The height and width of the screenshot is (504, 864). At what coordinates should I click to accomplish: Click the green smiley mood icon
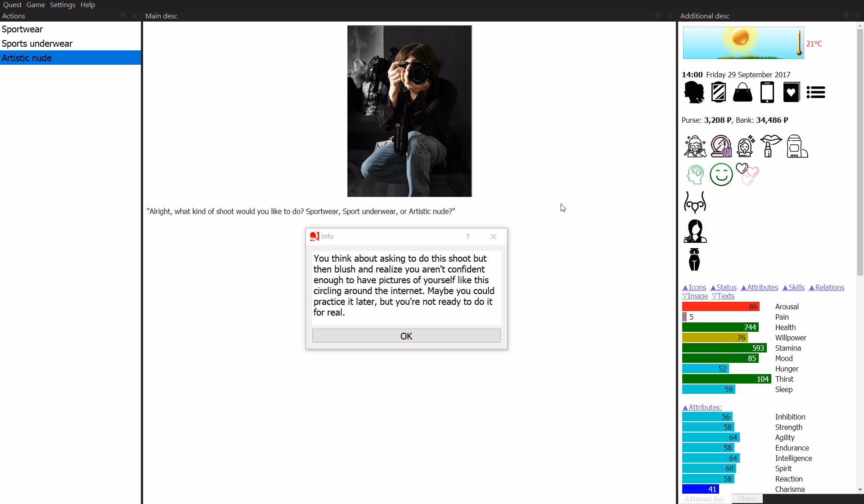click(x=721, y=174)
